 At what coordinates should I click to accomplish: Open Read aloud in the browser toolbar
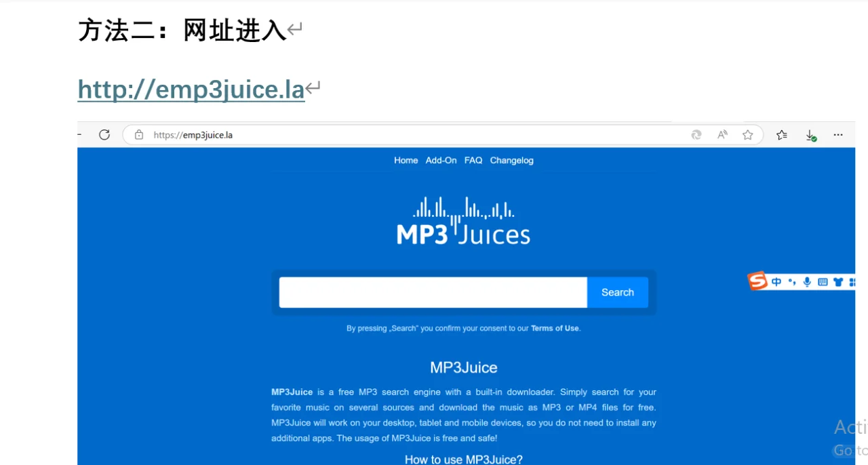722,134
